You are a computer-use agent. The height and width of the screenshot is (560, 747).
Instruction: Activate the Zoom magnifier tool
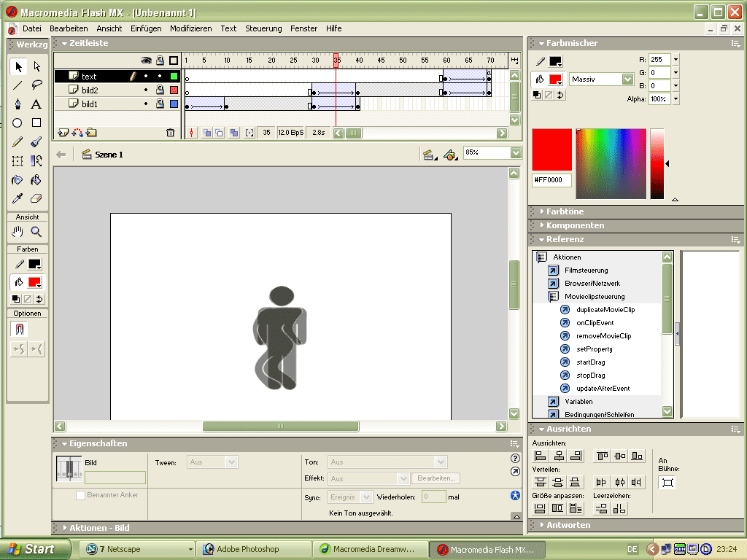pos(36,232)
